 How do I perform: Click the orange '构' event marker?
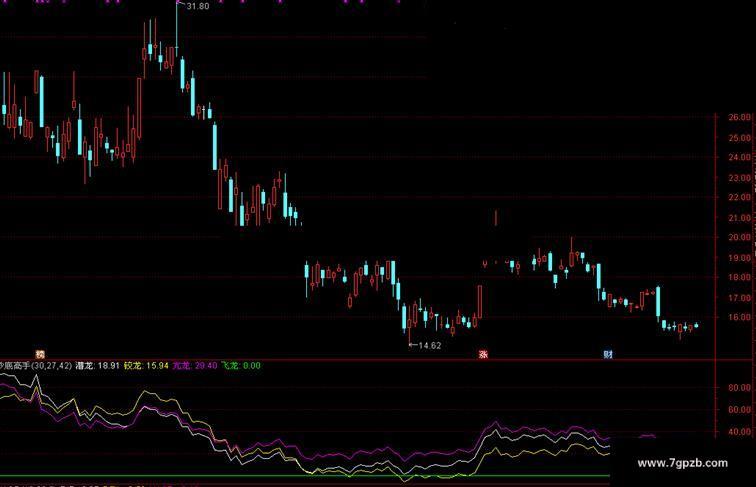coord(40,354)
